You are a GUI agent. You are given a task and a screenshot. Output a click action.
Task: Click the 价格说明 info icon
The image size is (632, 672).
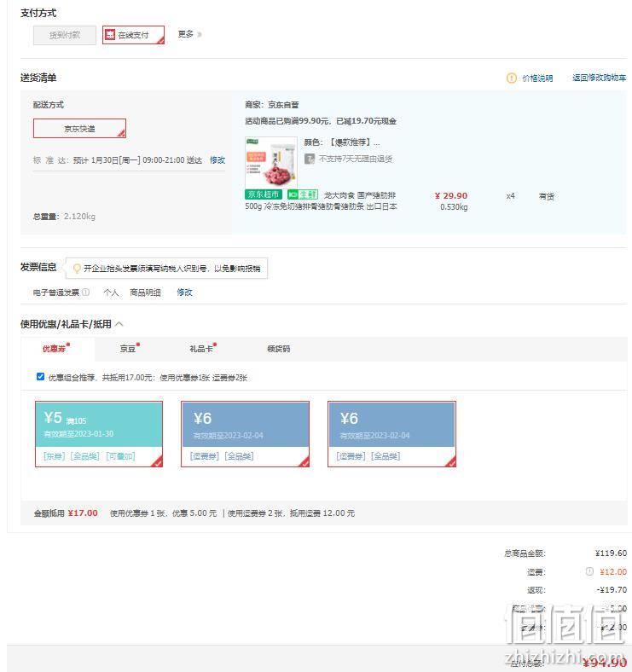coord(511,78)
